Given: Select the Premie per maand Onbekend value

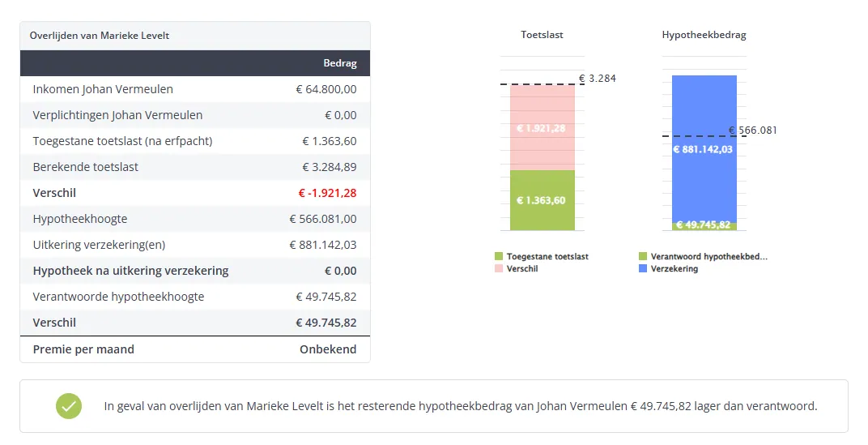Looking at the screenshot, I should pos(328,349).
